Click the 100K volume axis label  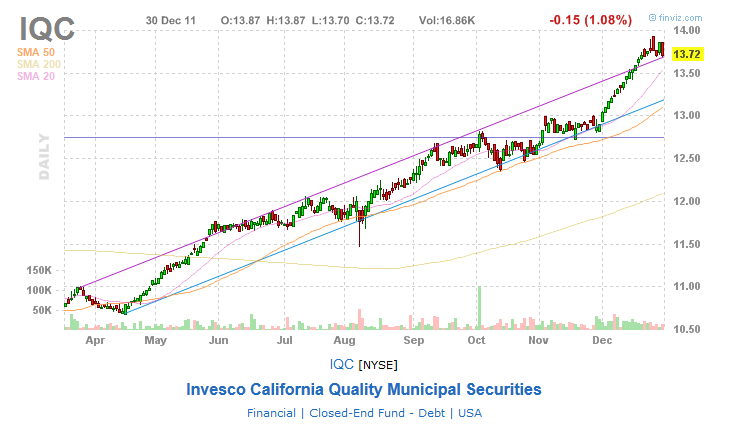[39, 290]
